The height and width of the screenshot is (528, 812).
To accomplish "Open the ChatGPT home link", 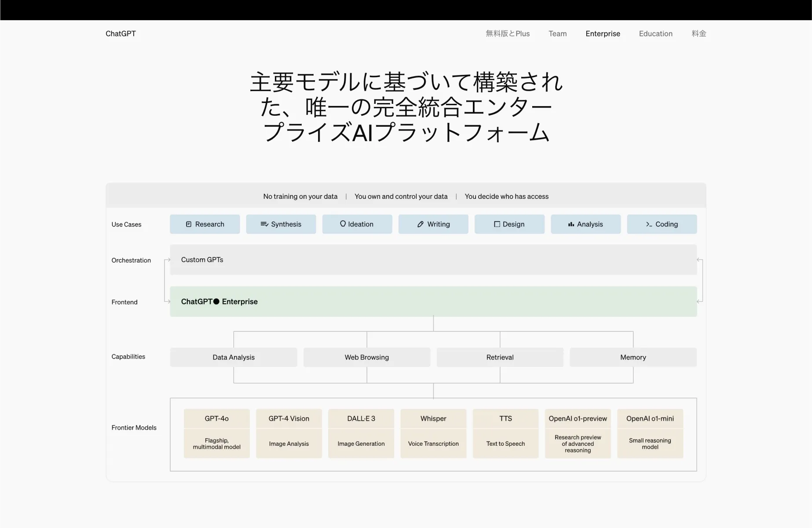I will click(x=121, y=33).
